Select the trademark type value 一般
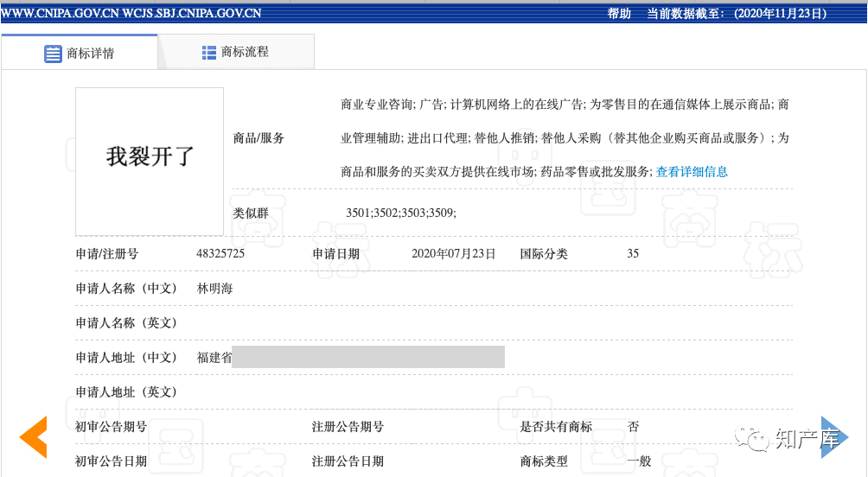 [x=640, y=461]
